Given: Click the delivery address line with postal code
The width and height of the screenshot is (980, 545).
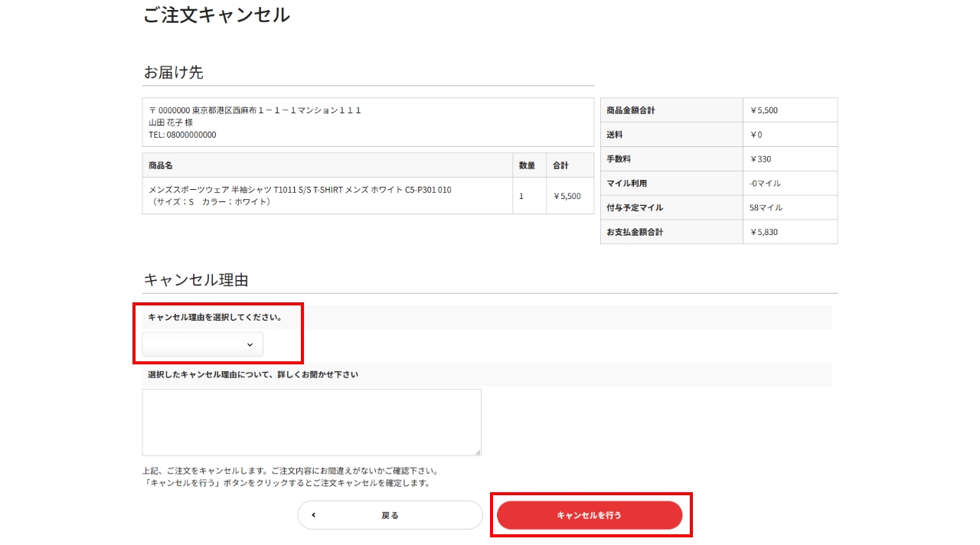Looking at the screenshot, I should pos(254,110).
